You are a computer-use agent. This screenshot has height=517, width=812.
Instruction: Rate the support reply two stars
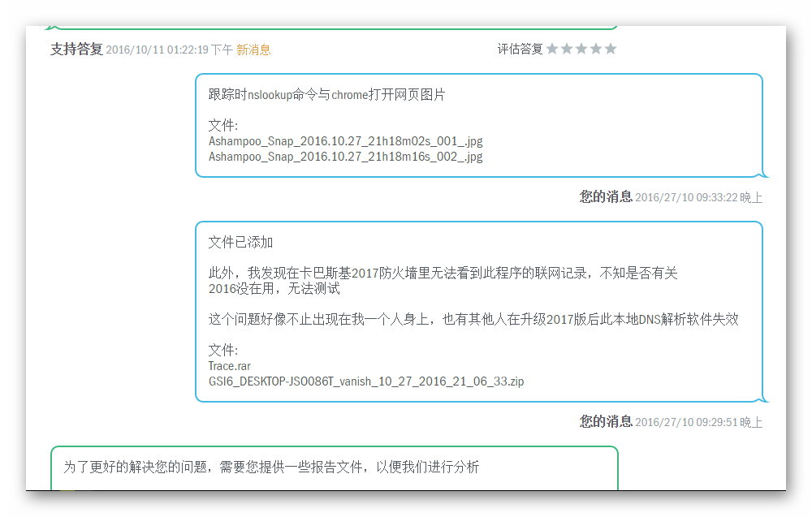point(567,49)
